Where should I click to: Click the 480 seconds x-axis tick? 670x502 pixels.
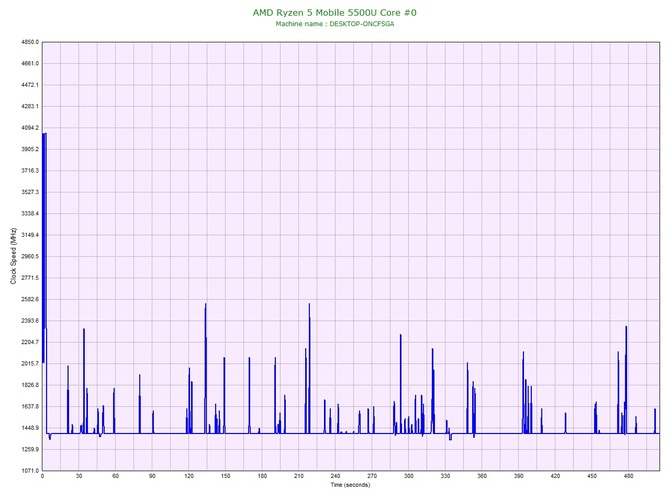tap(629, 476)
